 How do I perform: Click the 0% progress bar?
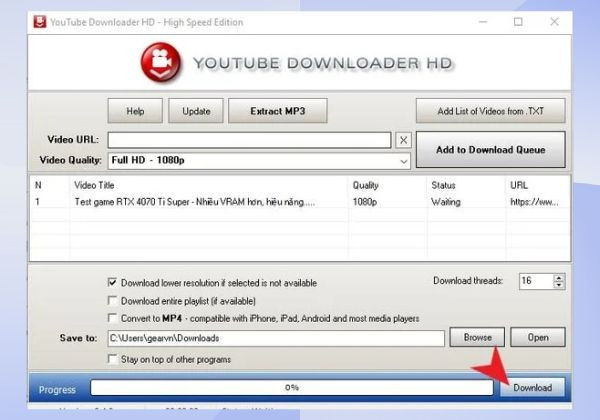(292, 387)
